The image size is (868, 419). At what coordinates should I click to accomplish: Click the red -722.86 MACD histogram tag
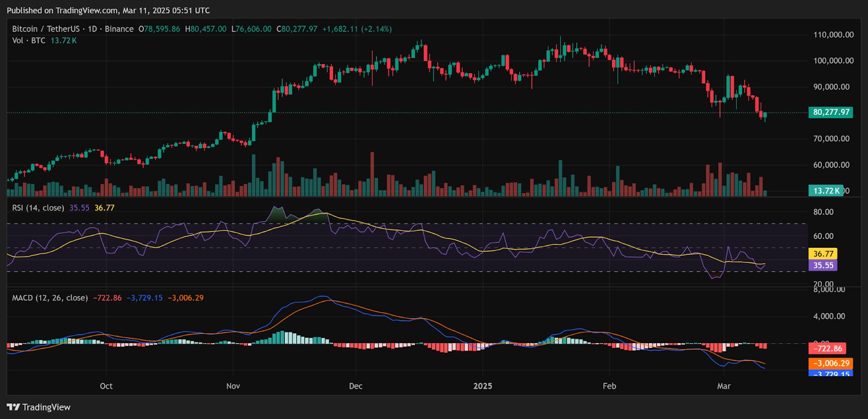pos(827,349)
